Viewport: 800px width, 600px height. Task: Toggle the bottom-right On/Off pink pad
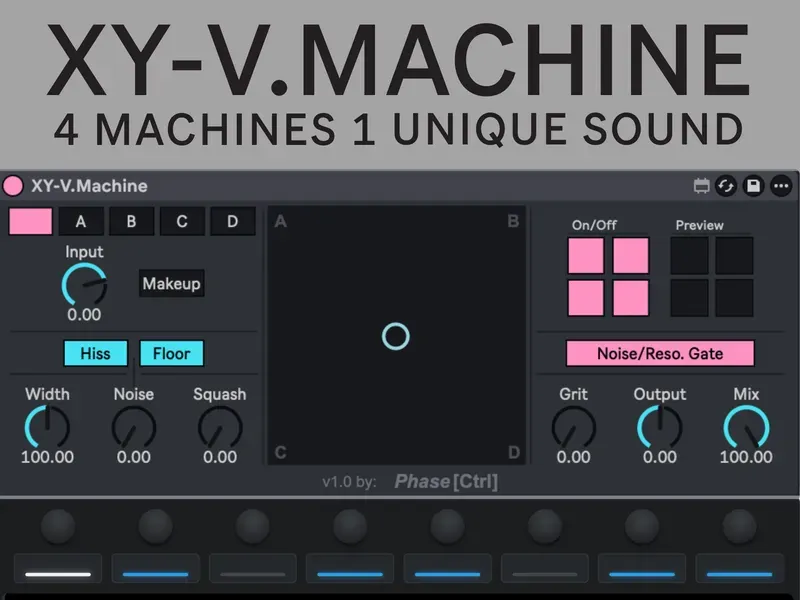click(631, 298)
